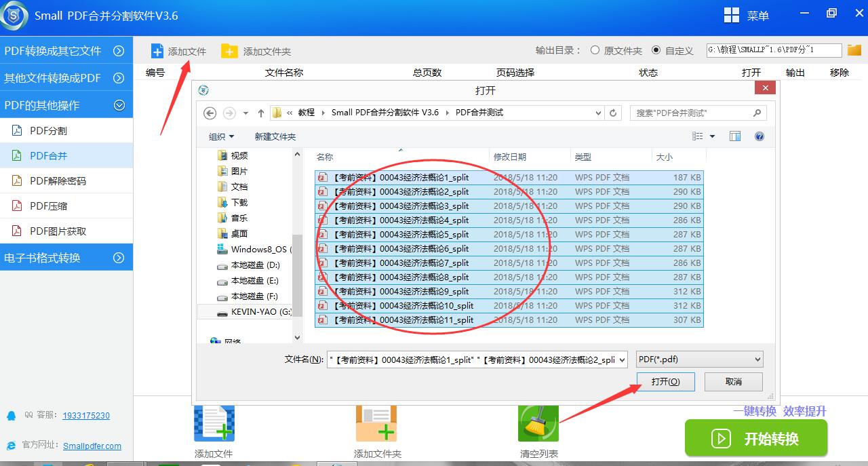Go forward in the file dialog

click(x=229, y=113)
